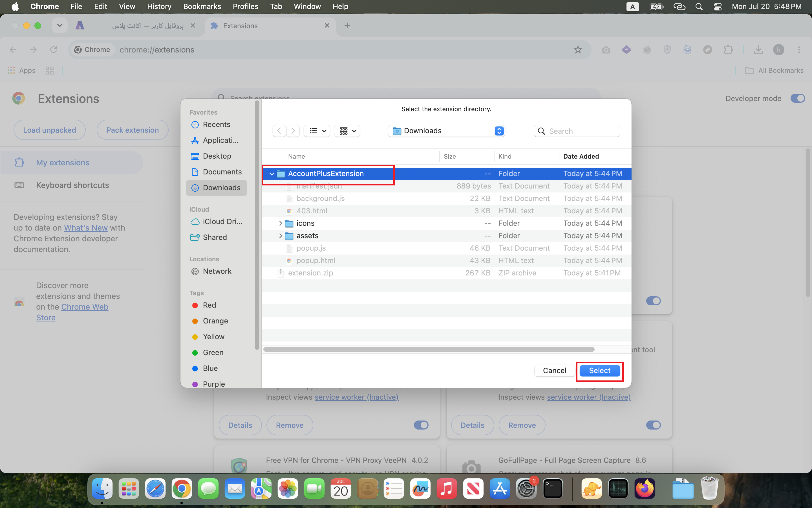
Task: Select Desktop in the sidebar
Action: pos(217,156)
